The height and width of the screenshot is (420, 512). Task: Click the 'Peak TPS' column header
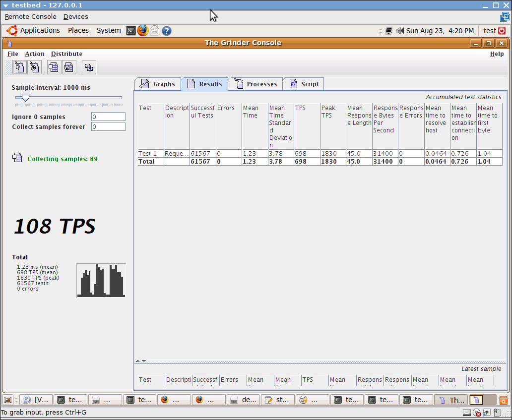(x=333, y=126)
